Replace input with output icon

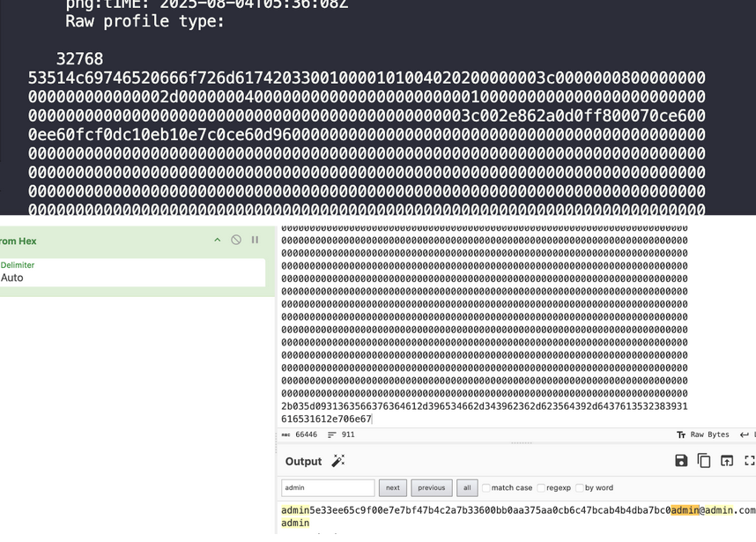pos(727,461)
